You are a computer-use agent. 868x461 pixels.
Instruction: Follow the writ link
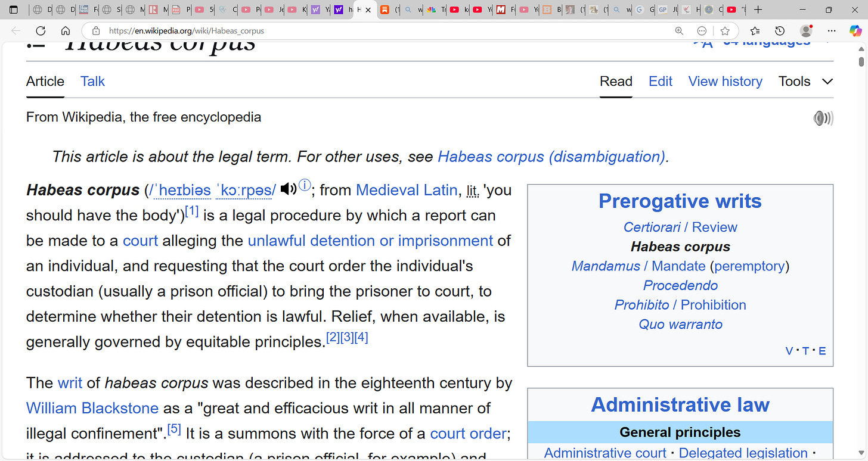point(70,382)
